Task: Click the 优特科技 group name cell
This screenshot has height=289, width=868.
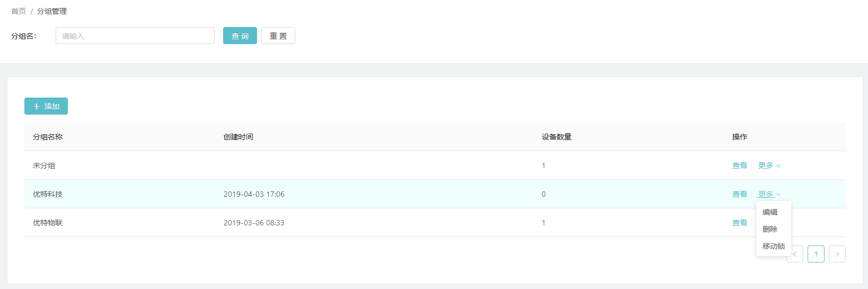Action: pyautogui.click(x=48, y=194)
